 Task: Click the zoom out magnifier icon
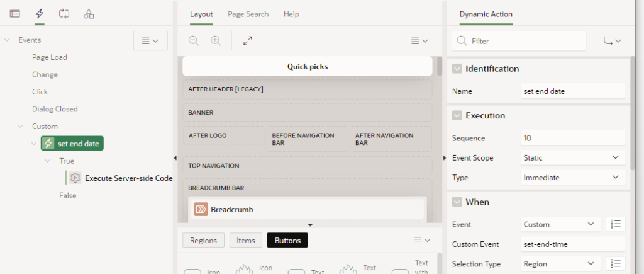[194, 40]
